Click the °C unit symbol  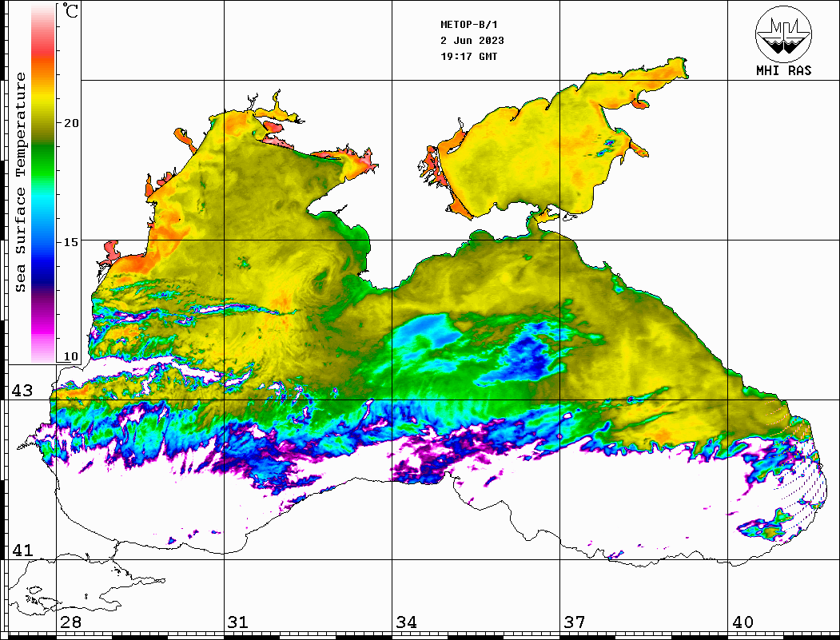70,10
